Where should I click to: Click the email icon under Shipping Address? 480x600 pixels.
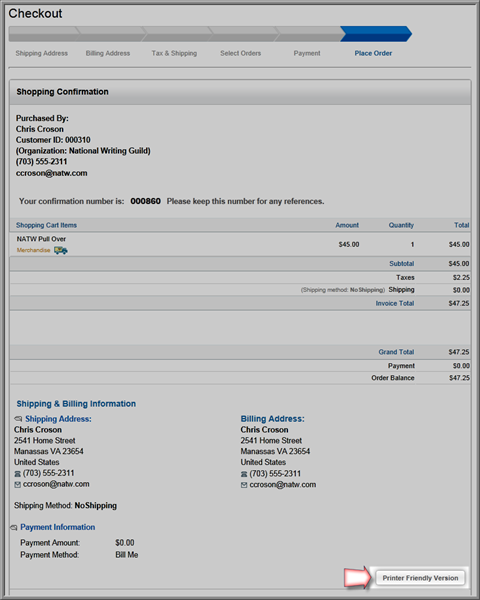[18, 485]
